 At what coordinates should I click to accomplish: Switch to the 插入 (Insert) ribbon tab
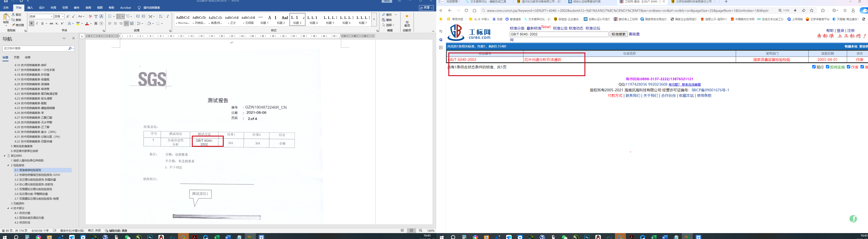30,8
